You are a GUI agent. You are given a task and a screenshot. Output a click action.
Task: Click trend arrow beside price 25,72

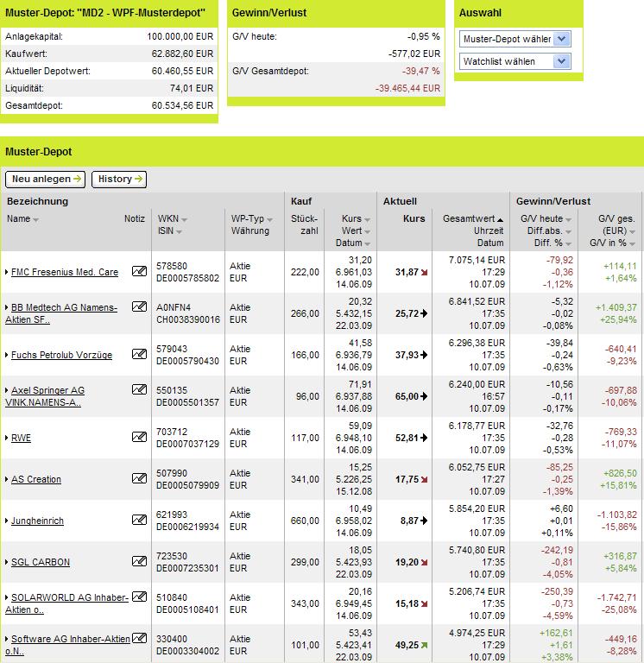424,313
